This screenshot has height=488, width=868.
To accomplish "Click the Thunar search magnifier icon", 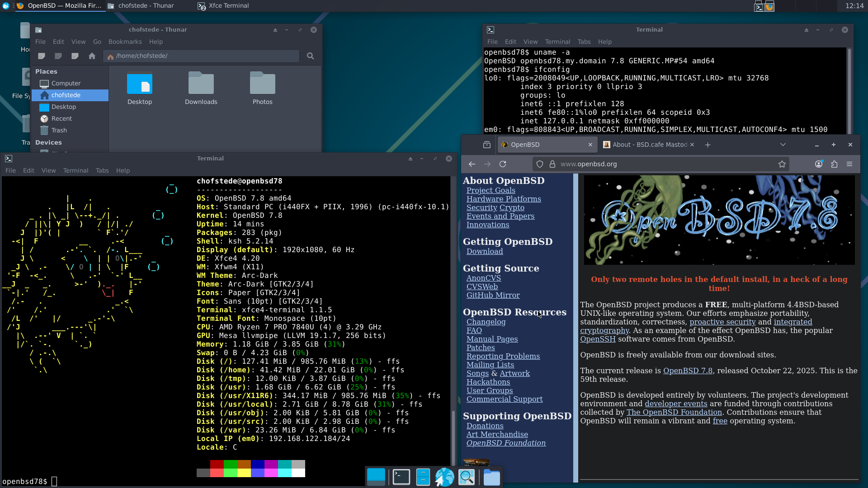I will point(310,56).
